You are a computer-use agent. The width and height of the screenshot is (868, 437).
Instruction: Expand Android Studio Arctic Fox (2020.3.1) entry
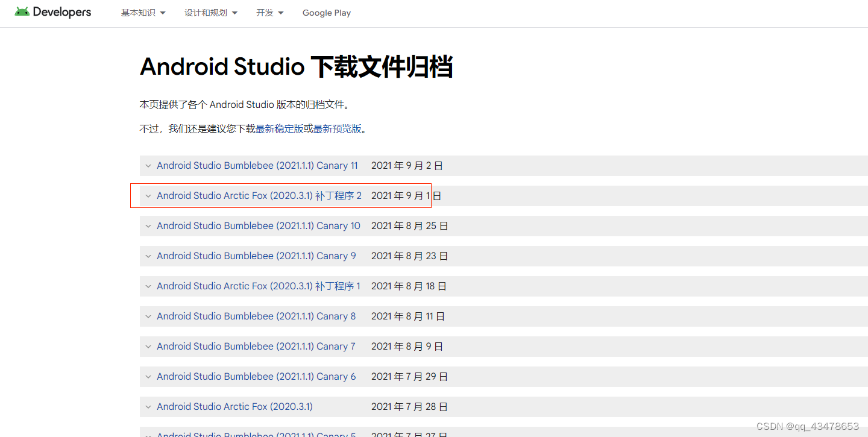[x=148, y=406]
